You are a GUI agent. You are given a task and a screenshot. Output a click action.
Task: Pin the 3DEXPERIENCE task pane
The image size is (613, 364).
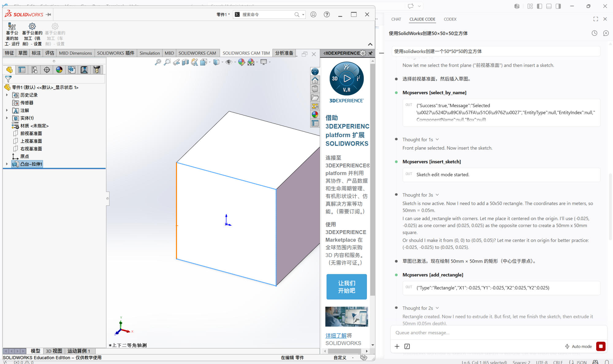[371, 53]
